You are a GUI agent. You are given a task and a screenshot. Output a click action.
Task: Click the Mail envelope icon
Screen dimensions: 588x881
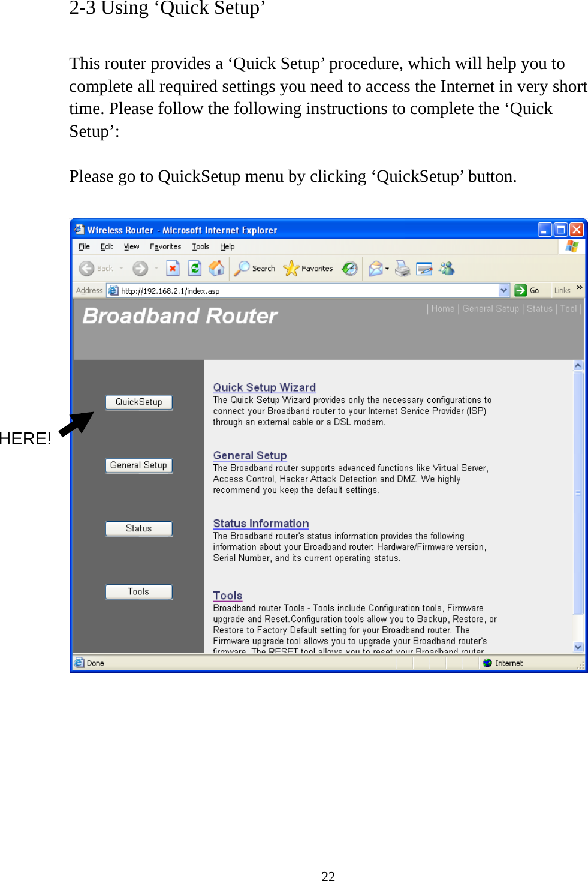click(376, 269)
